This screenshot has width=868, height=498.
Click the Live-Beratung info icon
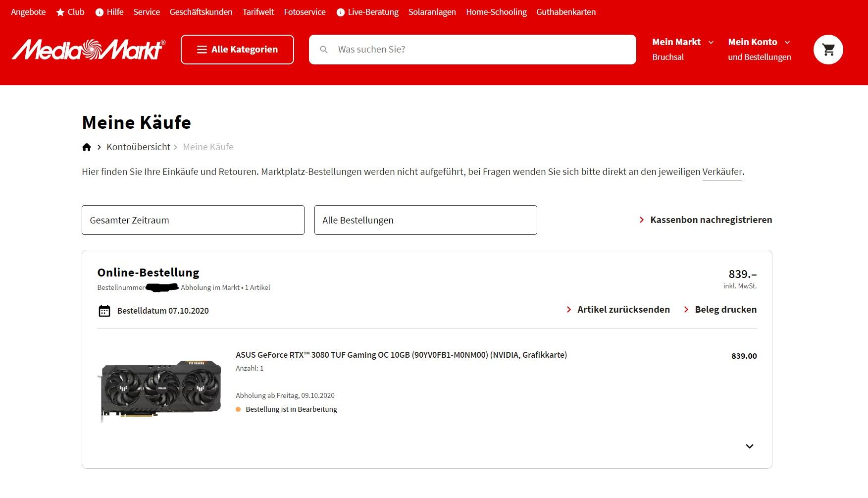click(341, 12)
